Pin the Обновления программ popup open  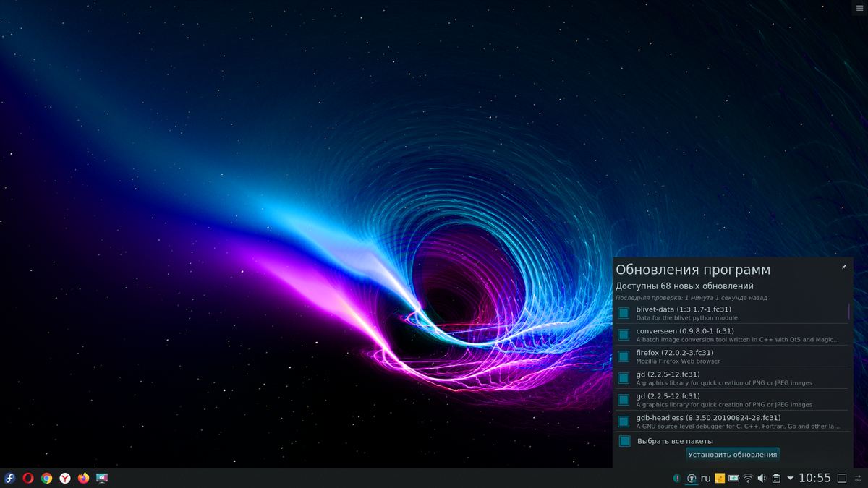(843, 267)
